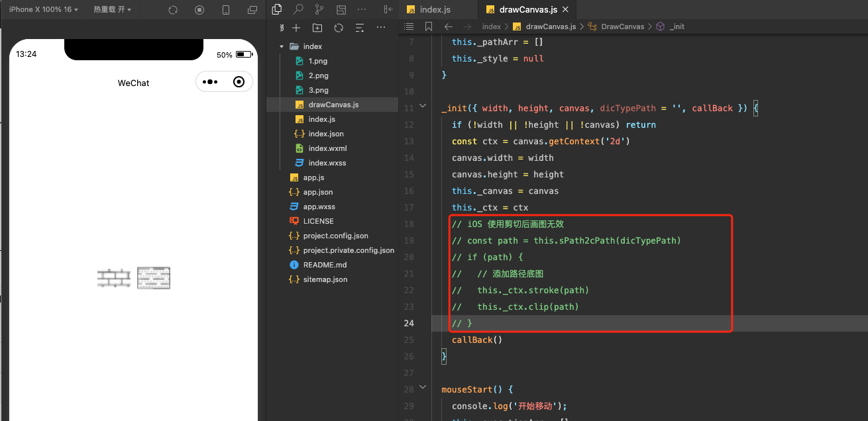Click the new folder icon
Screen dimensions: 868x421
(x=317, y=28)
